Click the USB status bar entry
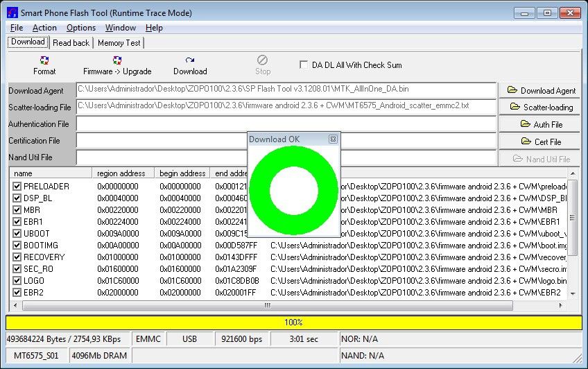The image size is (588, 369). (189, 339)
